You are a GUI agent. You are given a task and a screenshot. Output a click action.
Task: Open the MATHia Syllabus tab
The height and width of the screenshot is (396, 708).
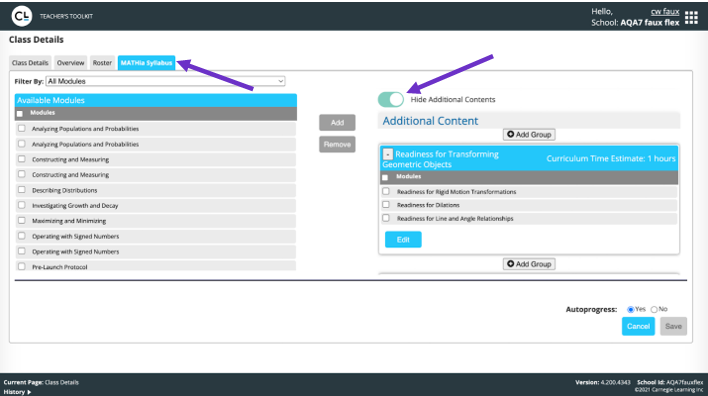point(146,63)
